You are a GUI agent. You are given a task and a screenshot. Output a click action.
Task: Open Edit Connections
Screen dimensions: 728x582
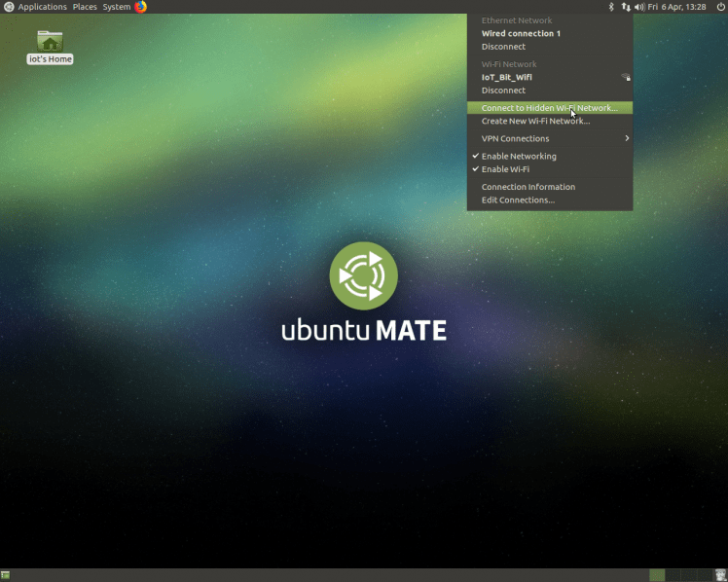[x=550, y=200]
